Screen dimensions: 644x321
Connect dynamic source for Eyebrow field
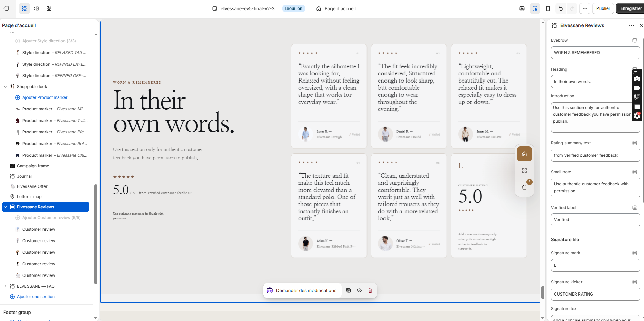[634, 40]
